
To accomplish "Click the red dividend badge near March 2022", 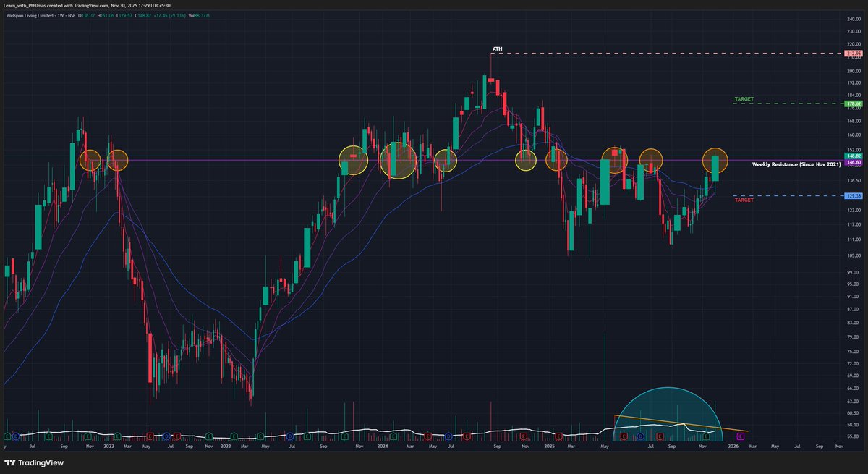I will click(x=150, y=436).
